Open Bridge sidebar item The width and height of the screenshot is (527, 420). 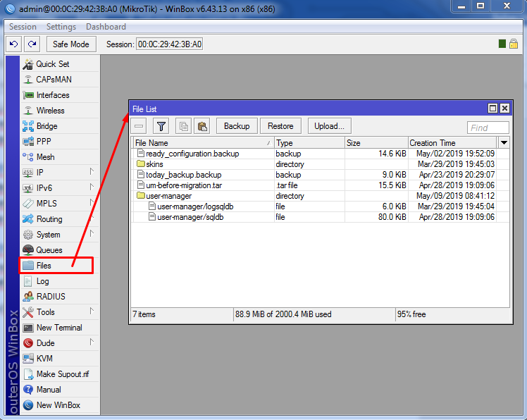click(61, 126)
